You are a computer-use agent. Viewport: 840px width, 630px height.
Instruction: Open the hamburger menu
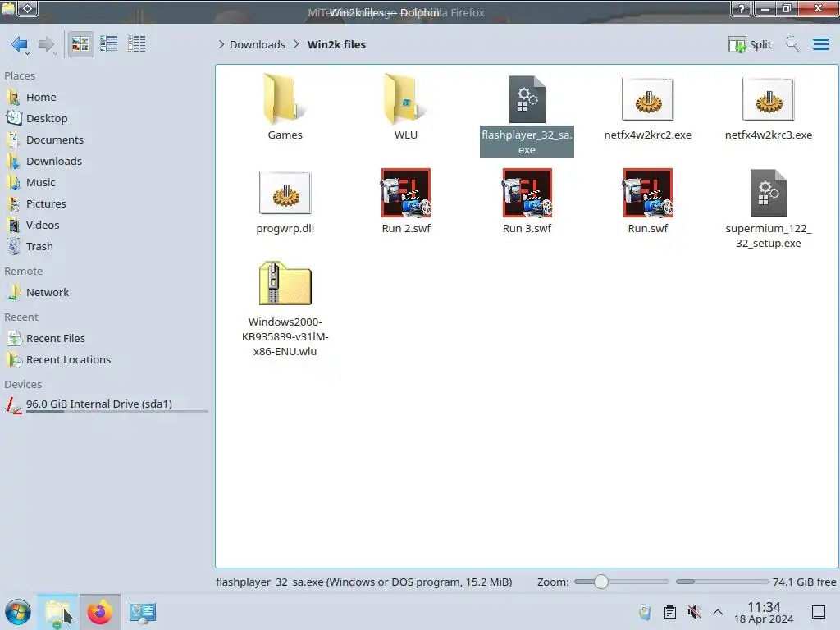click(x=820, y=44)
